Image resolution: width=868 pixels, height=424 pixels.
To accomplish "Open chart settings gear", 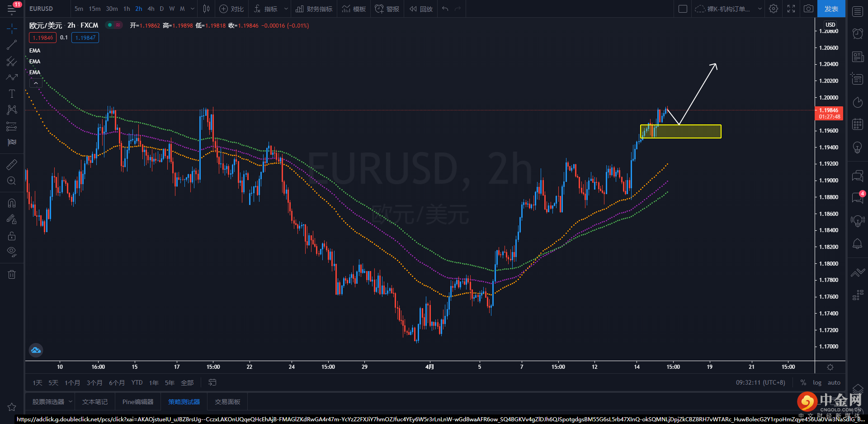I will (x=774, y=9).
